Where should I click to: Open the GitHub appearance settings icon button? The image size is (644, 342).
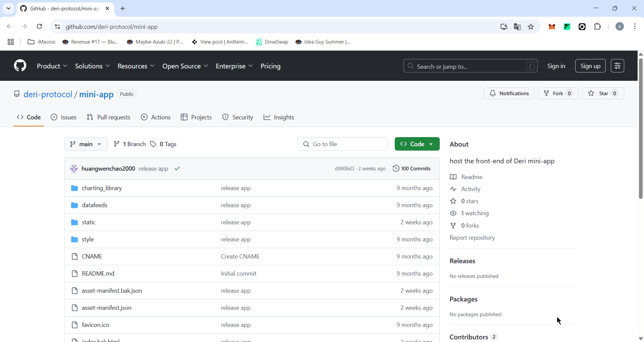[x=618, y=66]
